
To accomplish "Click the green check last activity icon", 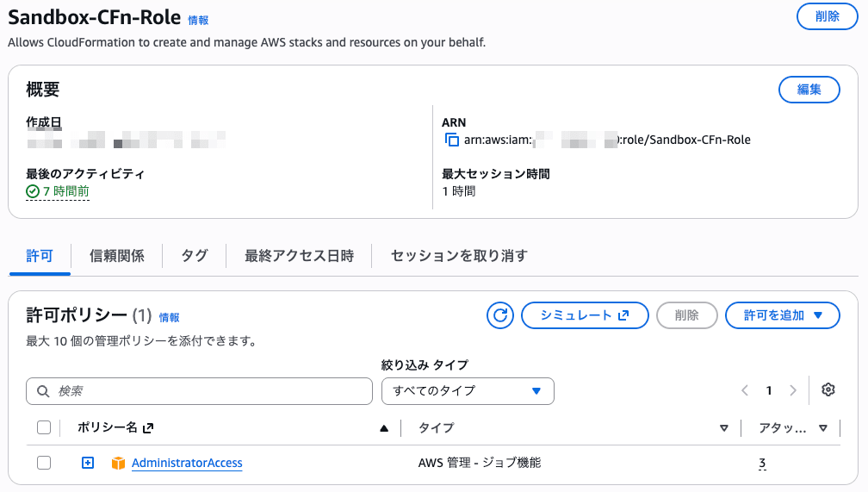I will [33, 191].
